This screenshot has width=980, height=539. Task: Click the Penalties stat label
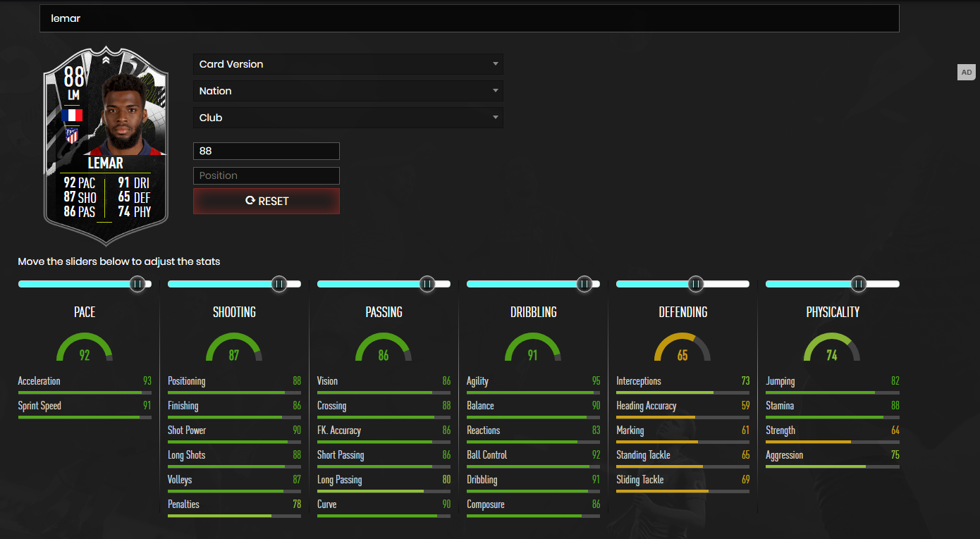pyautogui.click(x=184, y=504)
